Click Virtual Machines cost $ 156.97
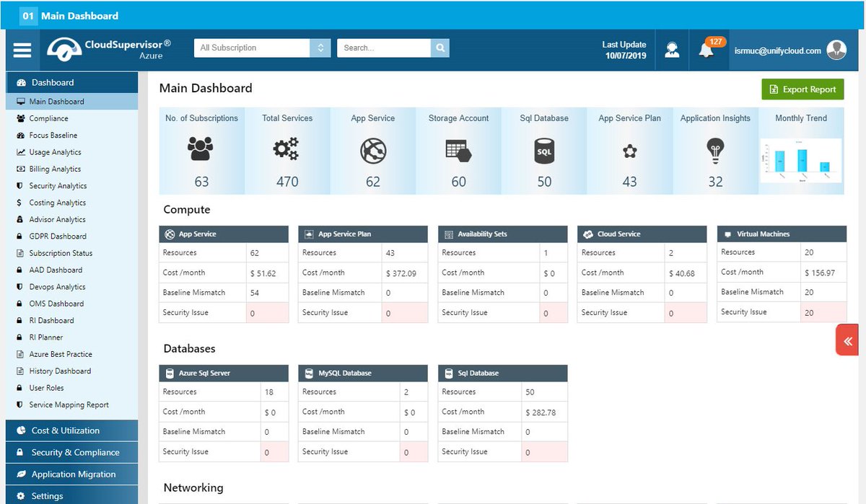This screenshot has width=866, height=504. (820, 273)
